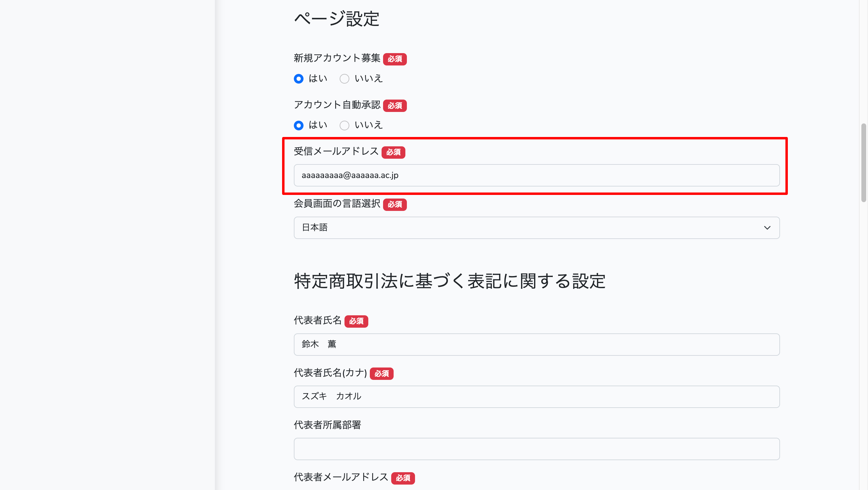The height and width of the screenshot is (490, 868).
Task: Click the 代表者所属部署 field label
Action: point(327,425)
